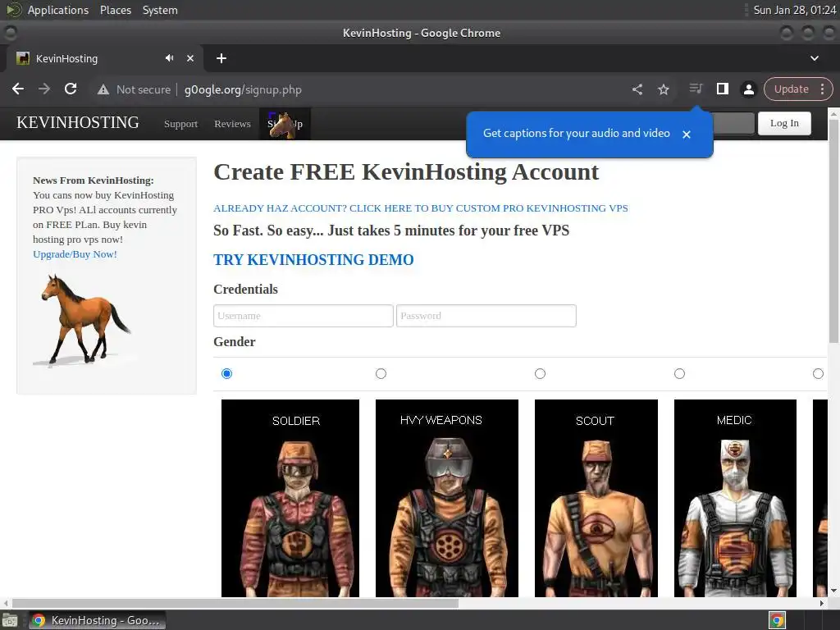Click the KEVINHOSTING site logo text
The height and width of the screenshot is (630, 840).
(x=78, y=123)
